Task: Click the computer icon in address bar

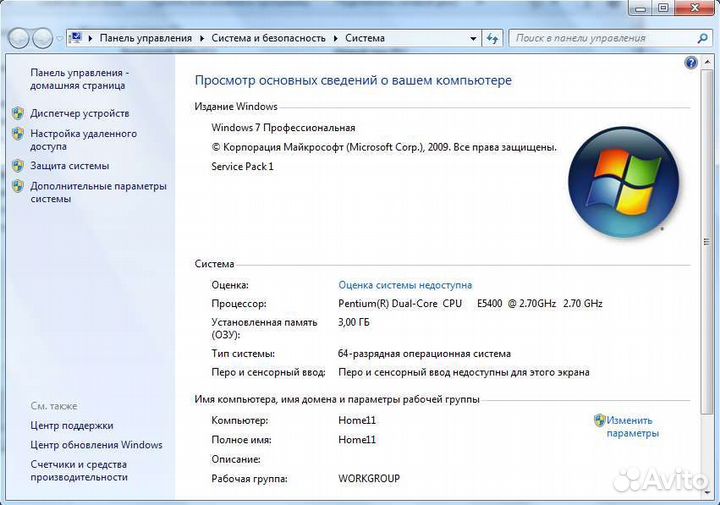Action: point(76,38)
